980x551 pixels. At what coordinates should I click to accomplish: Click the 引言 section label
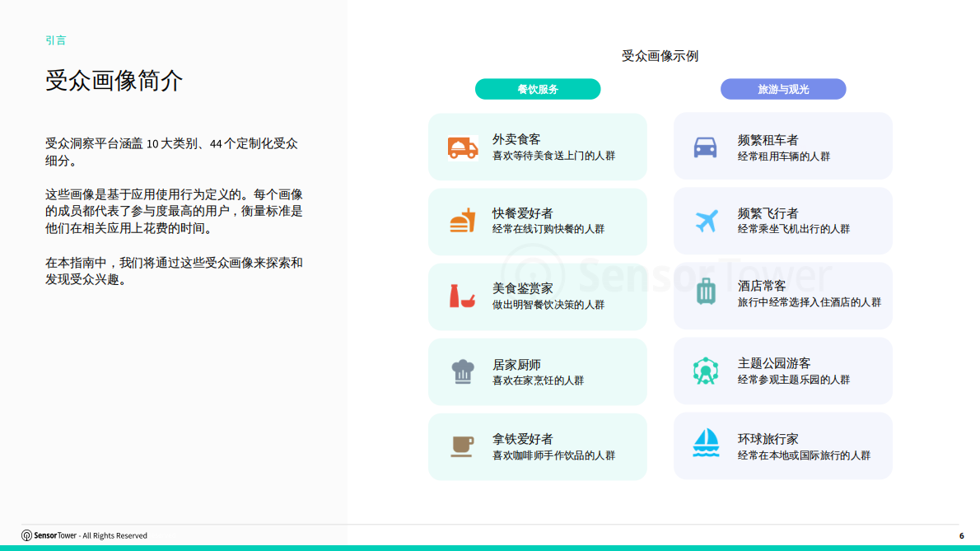point(54,40)
